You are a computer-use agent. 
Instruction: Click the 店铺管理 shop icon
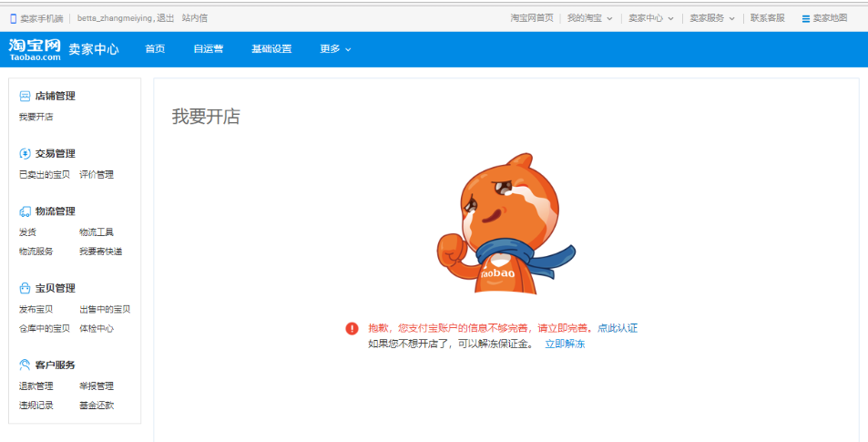pos(25,97)
